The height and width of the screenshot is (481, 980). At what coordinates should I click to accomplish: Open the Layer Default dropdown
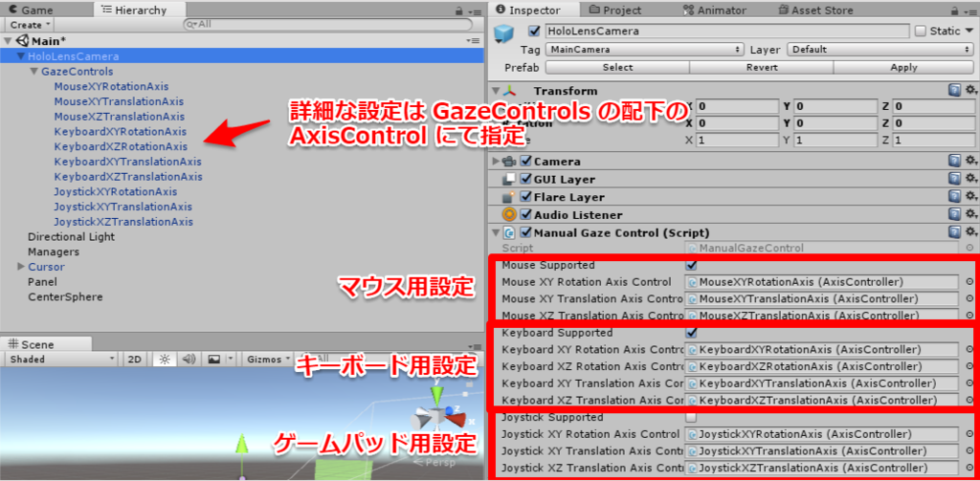[x=880, y=50]
